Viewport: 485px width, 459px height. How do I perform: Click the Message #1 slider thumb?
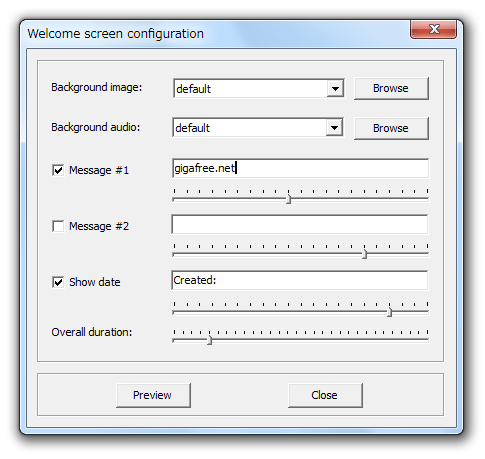pyautogui.click(x=289, y=199)
